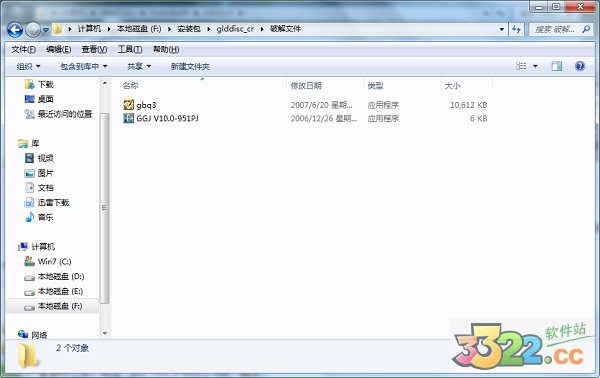Click 计算机 in the address breadcrumb

(90, 29)
